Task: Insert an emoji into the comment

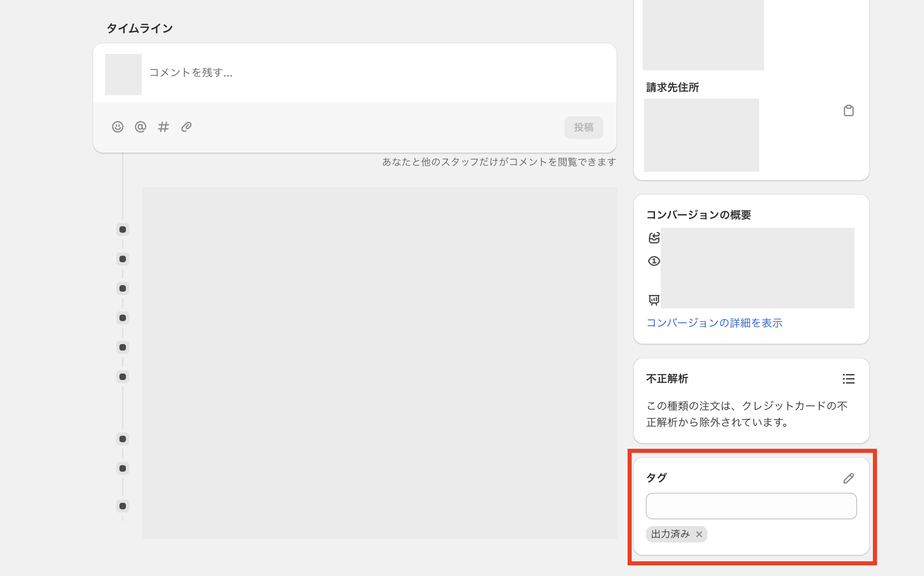Action: click(118, 127)
